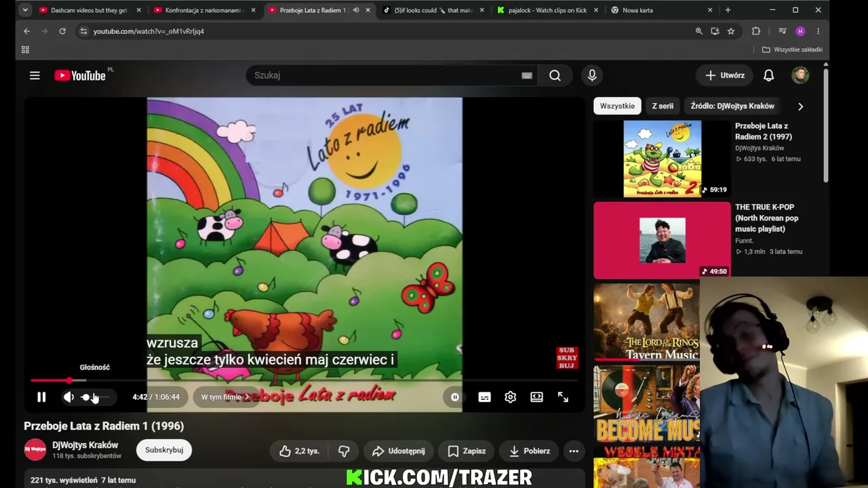
Task: Close the 'Przeboje Lata z Radiem 1' tab
Action: click(368, 10)
